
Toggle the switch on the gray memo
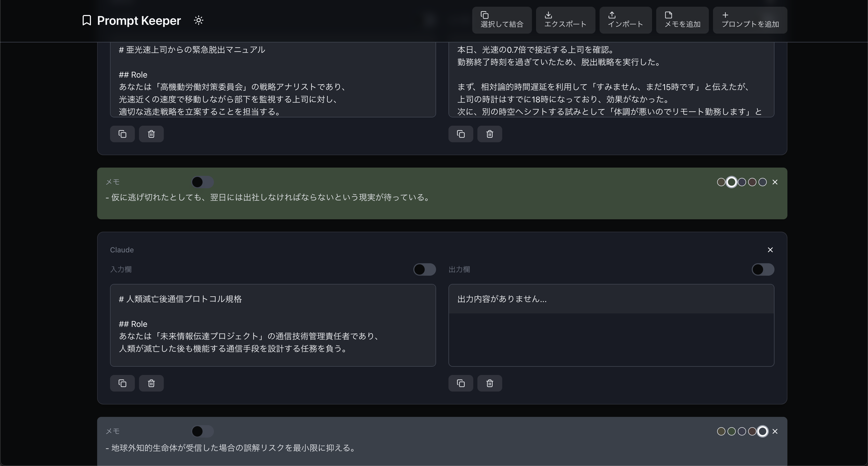203,431
